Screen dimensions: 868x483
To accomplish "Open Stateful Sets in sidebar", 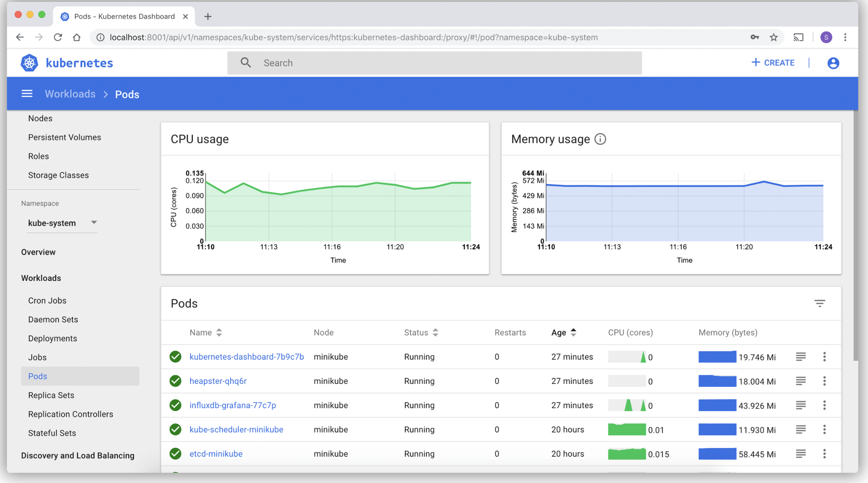I will (52, 433).
